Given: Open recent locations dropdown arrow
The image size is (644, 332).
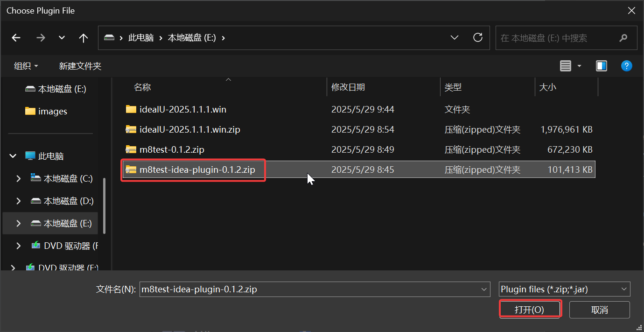Looking at the screenshot, I should (x=62, y=38).
